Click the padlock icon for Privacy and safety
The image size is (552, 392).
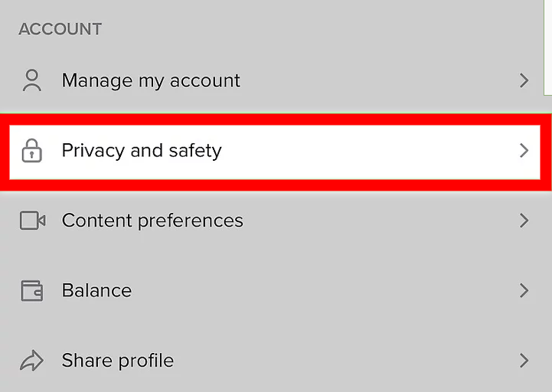[31, 151]
